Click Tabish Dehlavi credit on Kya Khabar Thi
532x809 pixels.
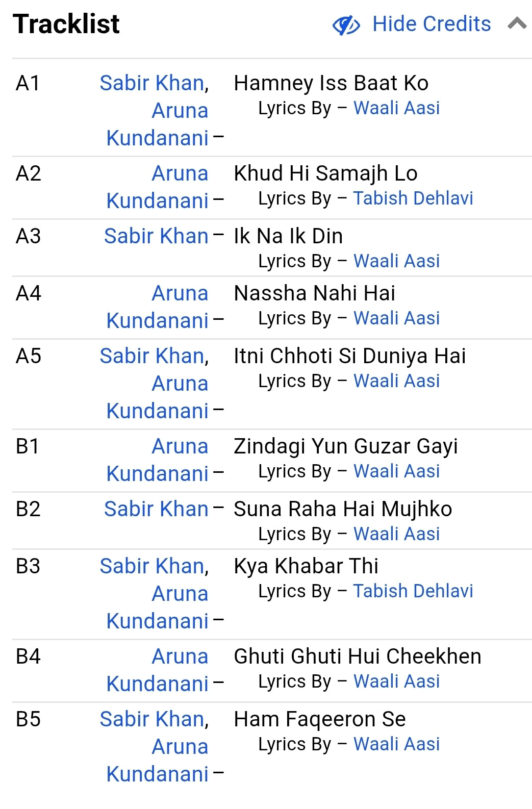[x=414, y=591]
